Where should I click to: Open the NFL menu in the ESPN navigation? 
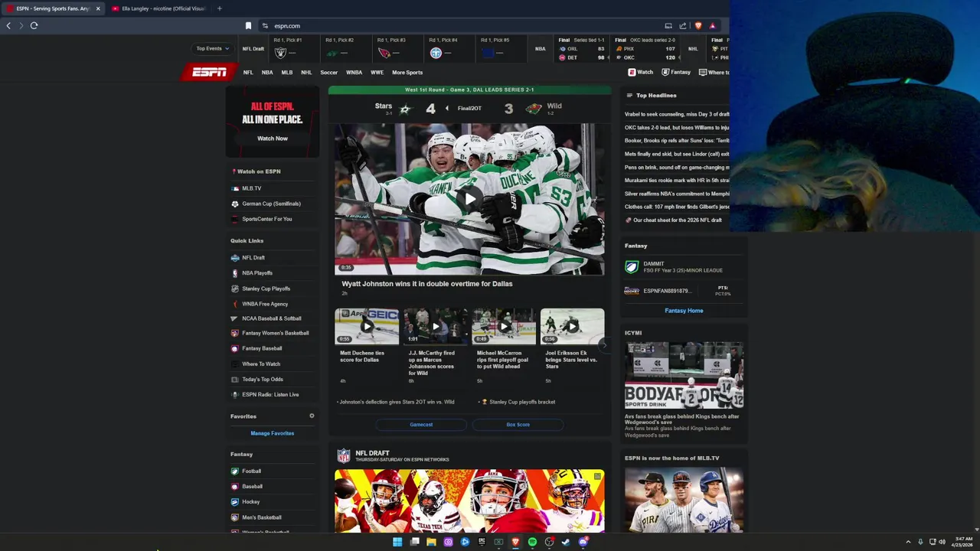(248, 73)
